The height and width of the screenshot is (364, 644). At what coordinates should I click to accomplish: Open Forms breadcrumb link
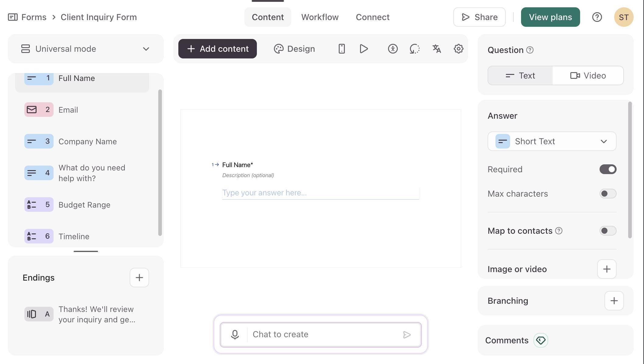(33, 17)
